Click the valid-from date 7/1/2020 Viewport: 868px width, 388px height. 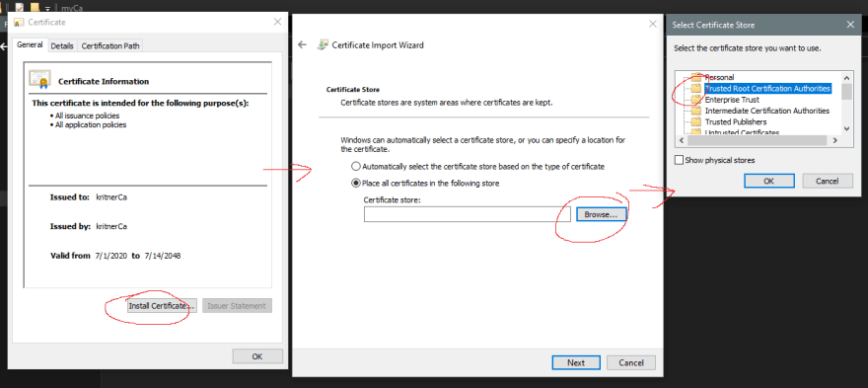click(110, 256)
